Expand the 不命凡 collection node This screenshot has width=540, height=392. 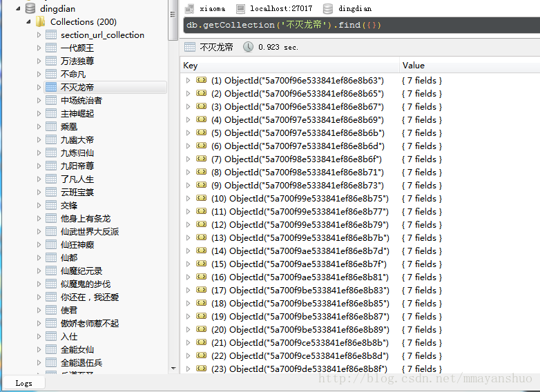[39, 74]
